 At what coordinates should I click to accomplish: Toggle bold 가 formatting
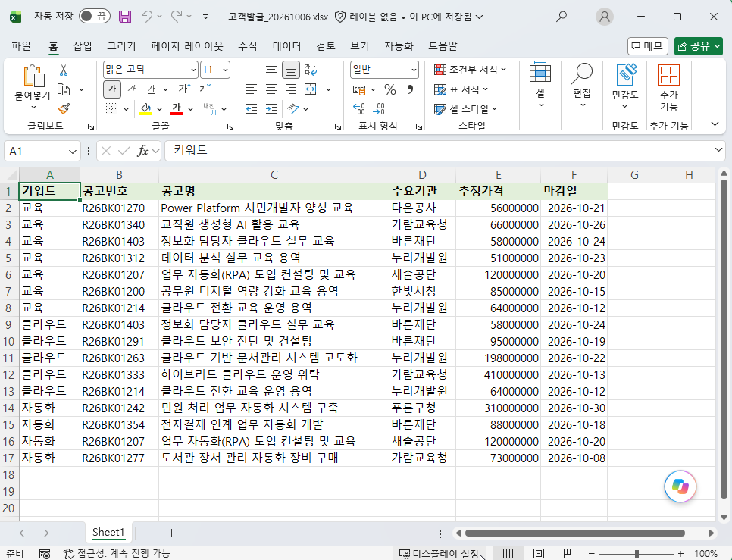tap(112, 89)
